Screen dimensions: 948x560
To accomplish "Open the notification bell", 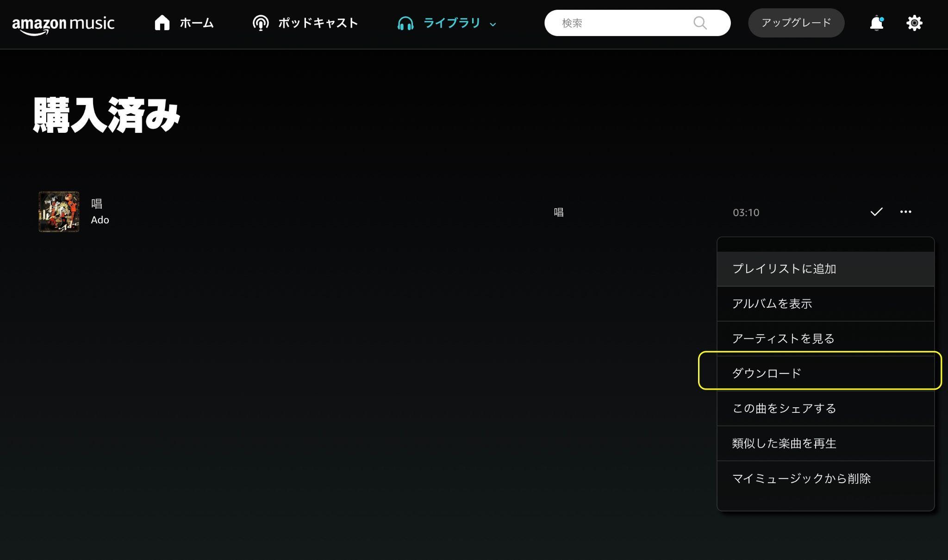I will (876, 23).
